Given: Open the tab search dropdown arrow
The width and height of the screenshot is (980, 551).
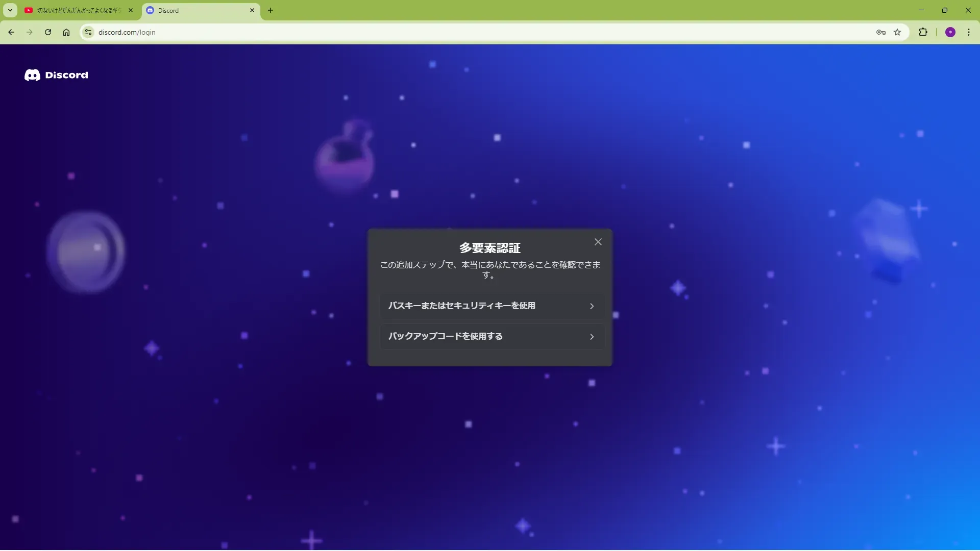Looking at the screenshot, I should pos(10,10).
